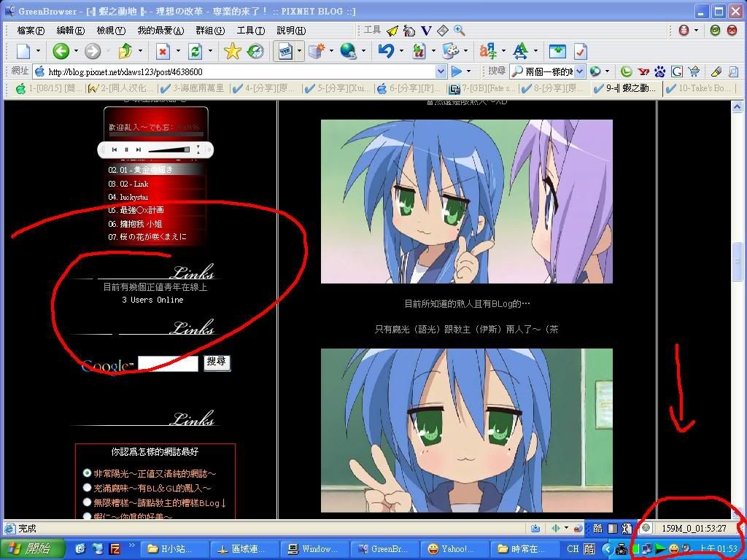747x560 pixels.
Task: Skip to previous track in music player
Action: 115,149
